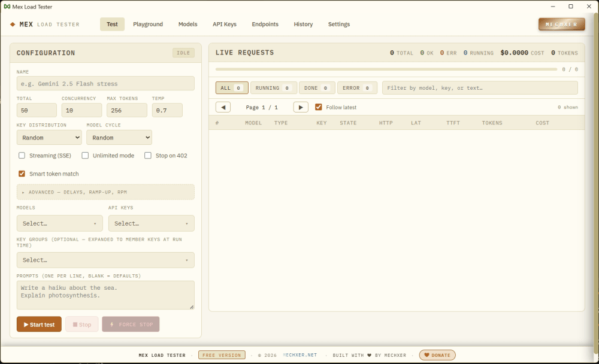599x364 pixels.
Task: Toggle the Follow latest checkbox
Action: (318, 107)
